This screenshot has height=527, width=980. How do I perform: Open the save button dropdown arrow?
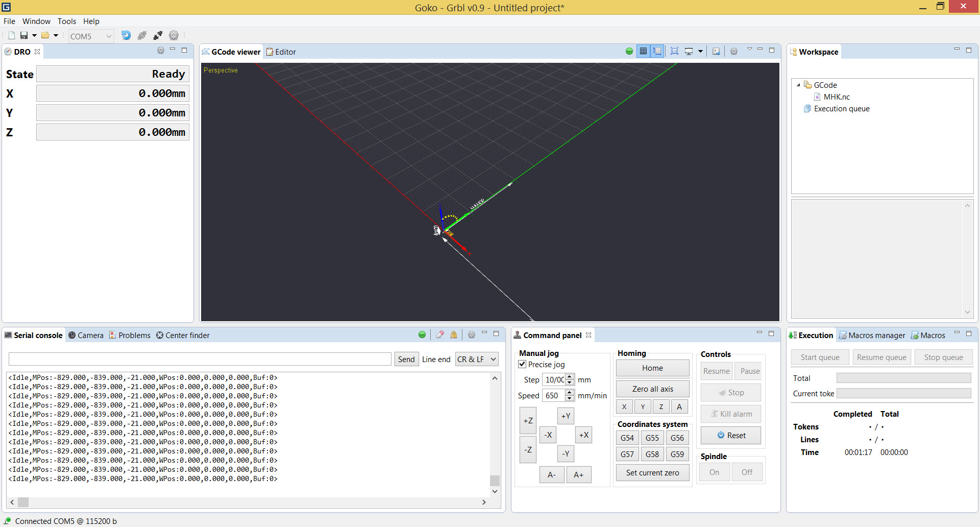(34, 36)
